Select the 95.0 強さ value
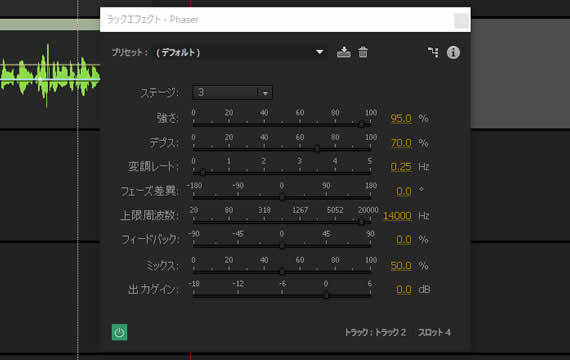The height and width of the screenshot is (360, 570). tap(401, 119)
